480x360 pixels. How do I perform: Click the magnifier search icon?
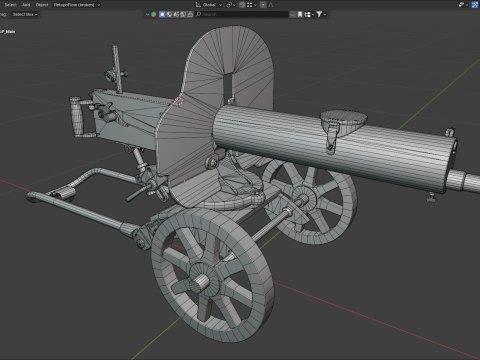coord(198,14)
